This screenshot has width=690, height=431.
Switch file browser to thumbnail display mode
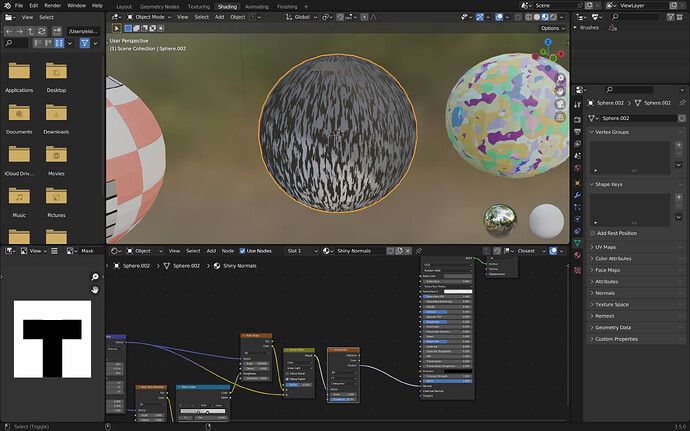click(x=59, y=43)
